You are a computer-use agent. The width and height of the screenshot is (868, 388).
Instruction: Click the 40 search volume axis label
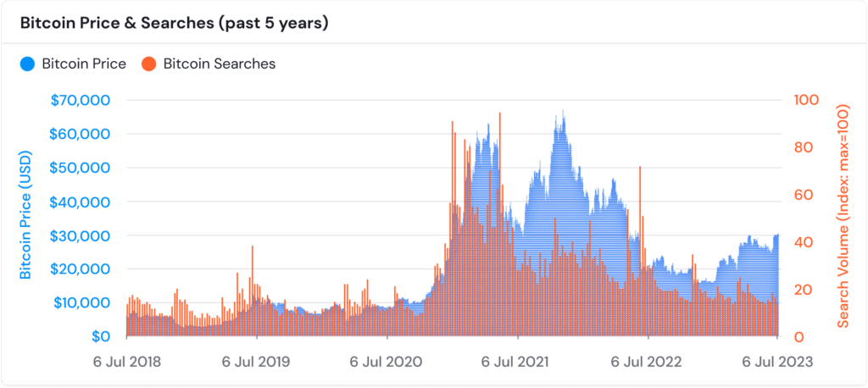[x=802, y=242]
